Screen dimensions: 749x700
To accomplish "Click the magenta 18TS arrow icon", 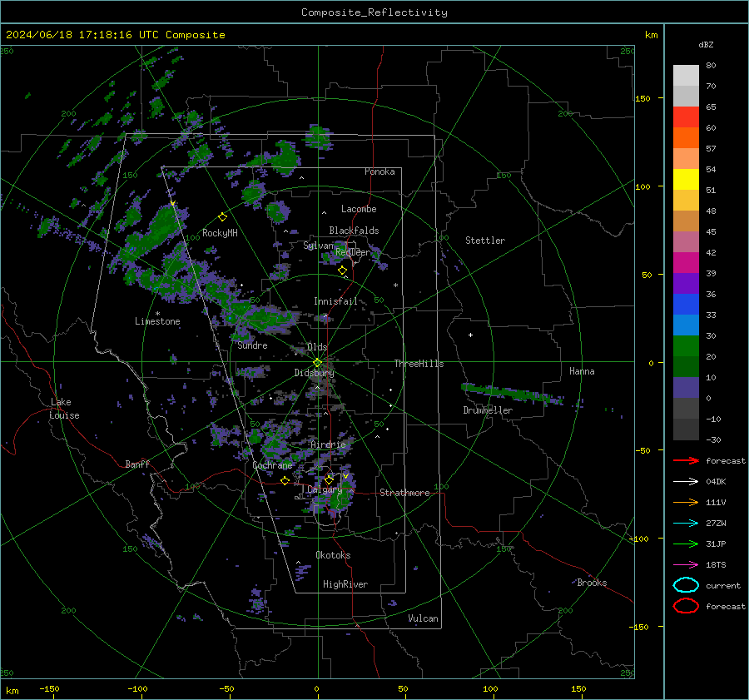I will [x=686, y=565].
